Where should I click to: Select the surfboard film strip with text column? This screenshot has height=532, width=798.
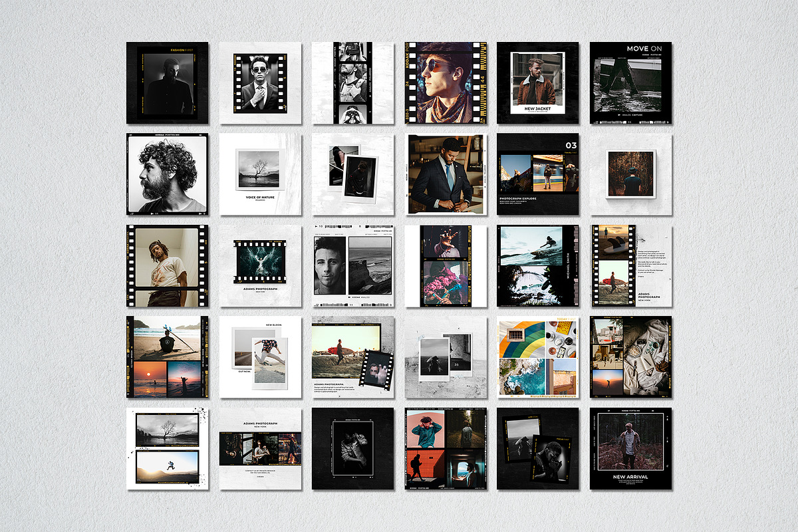tap(630, 266)
